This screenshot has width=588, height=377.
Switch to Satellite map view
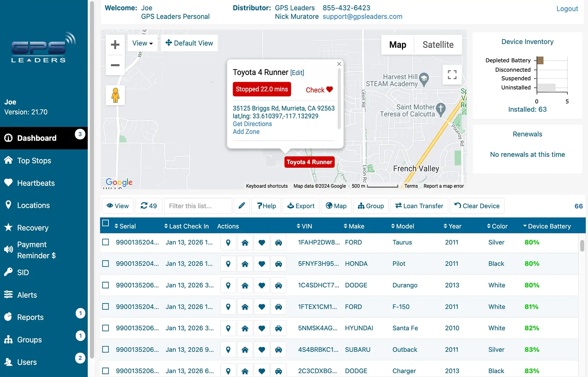[438, 45]
